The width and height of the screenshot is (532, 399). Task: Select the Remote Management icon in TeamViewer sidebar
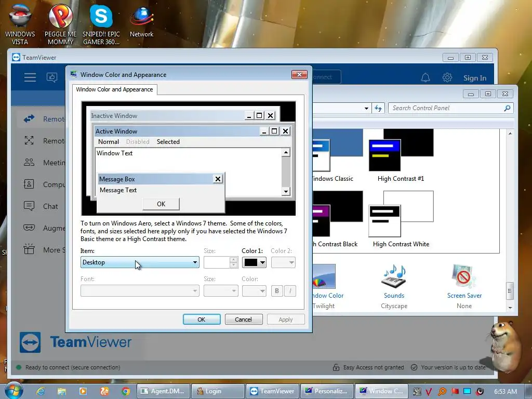pyautogui.click(x=29, y=140)
